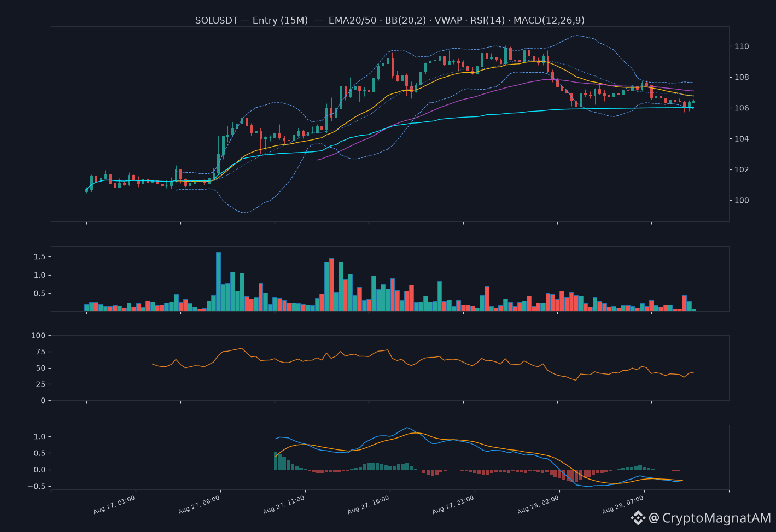This screenshot has width=776, height=532.
Task: Click the Aug 27, 11:00 time label
Action: (x=284, y=505)
